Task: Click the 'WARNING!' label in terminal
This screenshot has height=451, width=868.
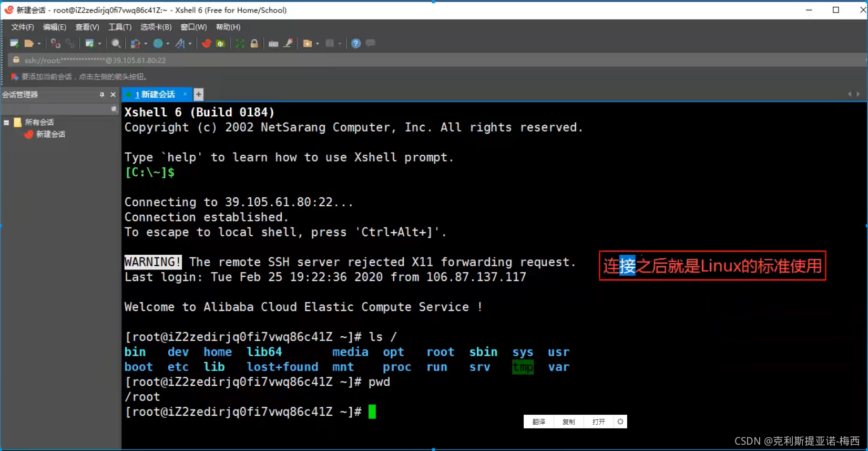Action: pos(153,262)
